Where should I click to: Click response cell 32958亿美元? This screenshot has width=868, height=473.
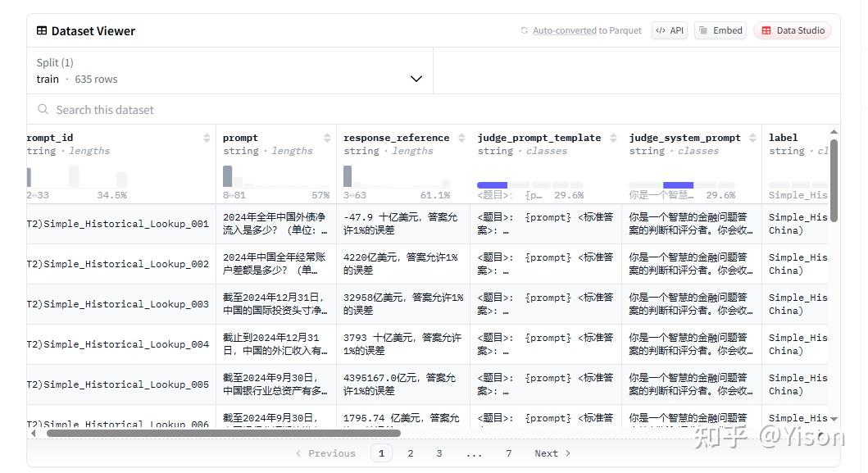(403, 304)
